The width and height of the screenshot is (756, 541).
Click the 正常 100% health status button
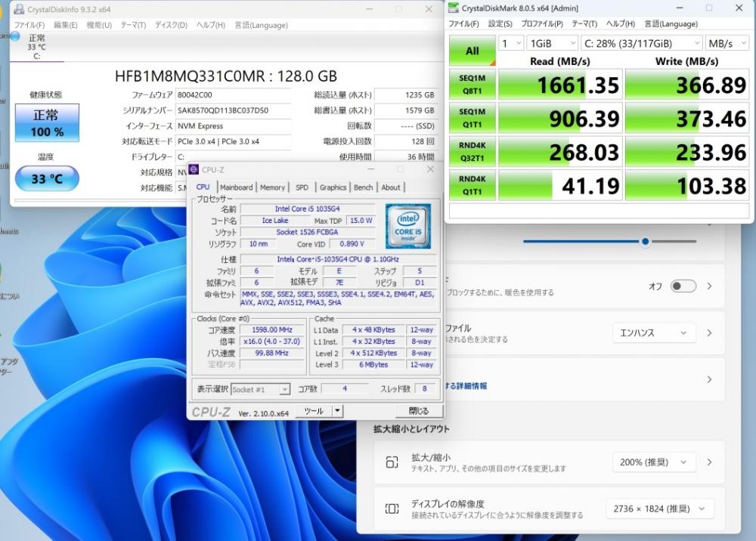[47, 123]
